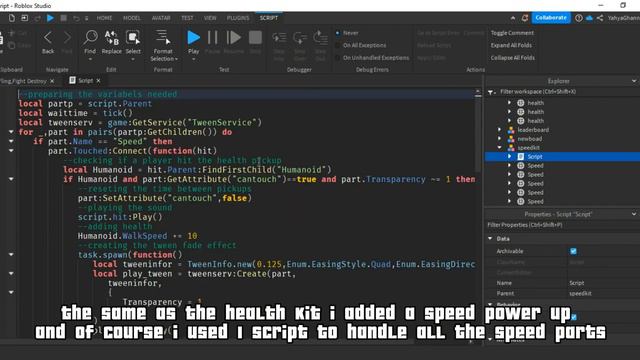Click Collapse All Folds
The width and height of the screenshot is (640, 360).
(513, 58)
